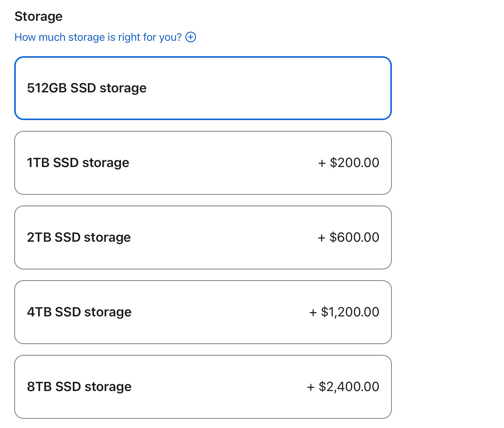The height and width of the screenshot is (428, 504).
Task: Select the 4TB SSD storage card
Action: tap(203, 312)
